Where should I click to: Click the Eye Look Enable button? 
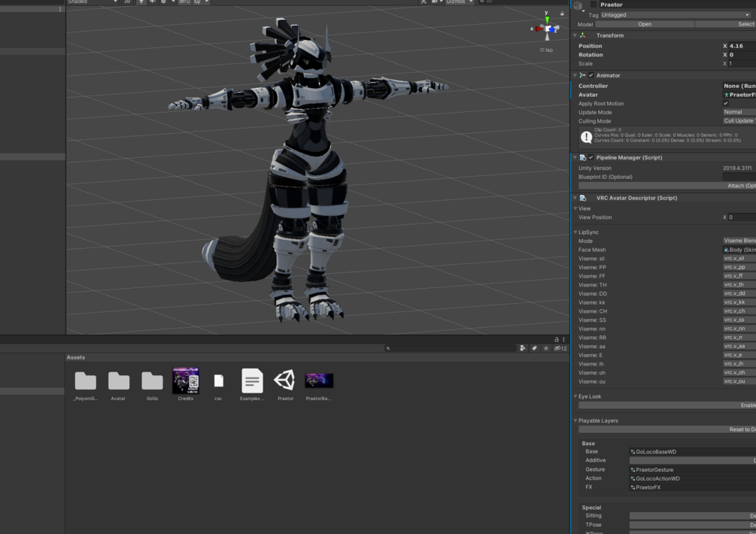pyautogui.click(x=667, y=405)
